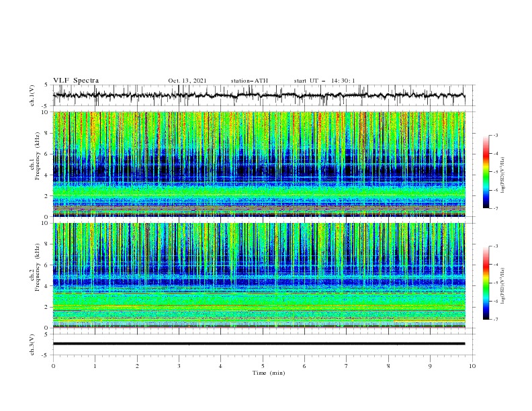The height and width of the screenshot is (411, 532).
Task: Click the '0' tick on the time axis
Action: tap(53, 366)
